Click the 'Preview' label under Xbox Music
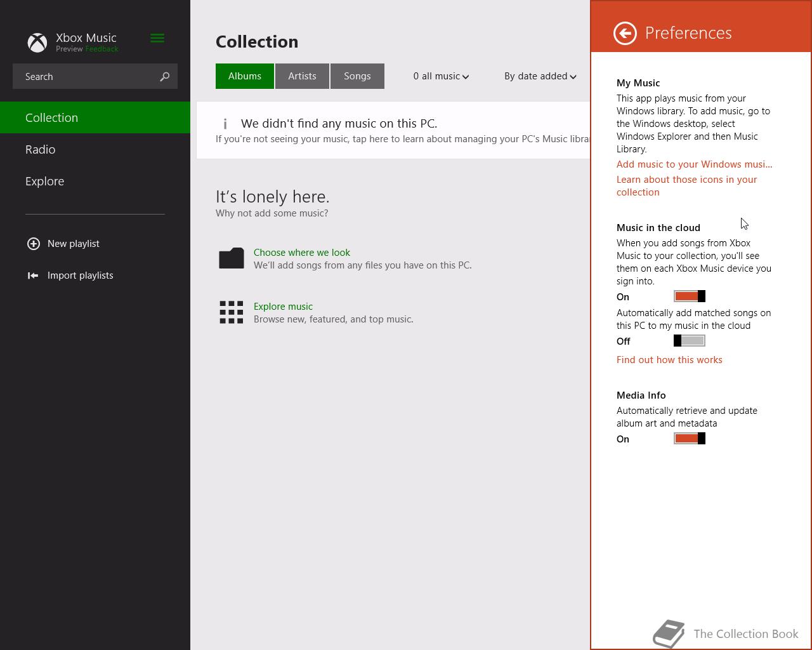The image size is (812, 650). [69, 49]
